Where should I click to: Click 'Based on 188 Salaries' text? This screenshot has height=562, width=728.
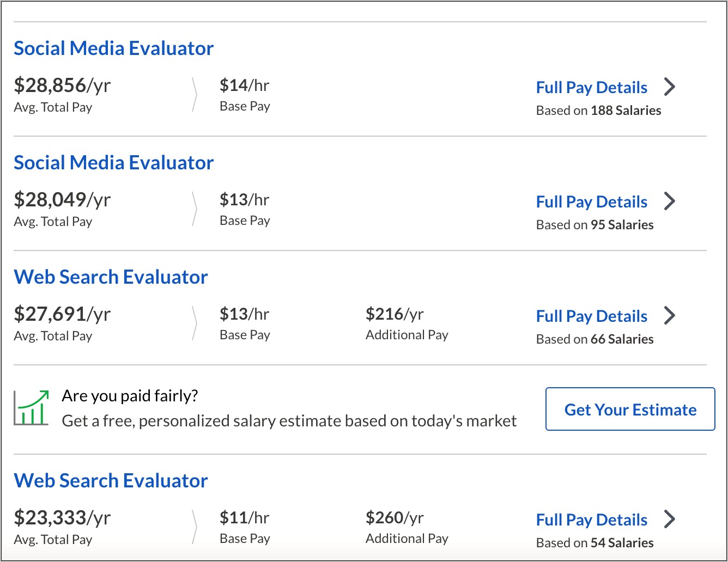point(598,111)
